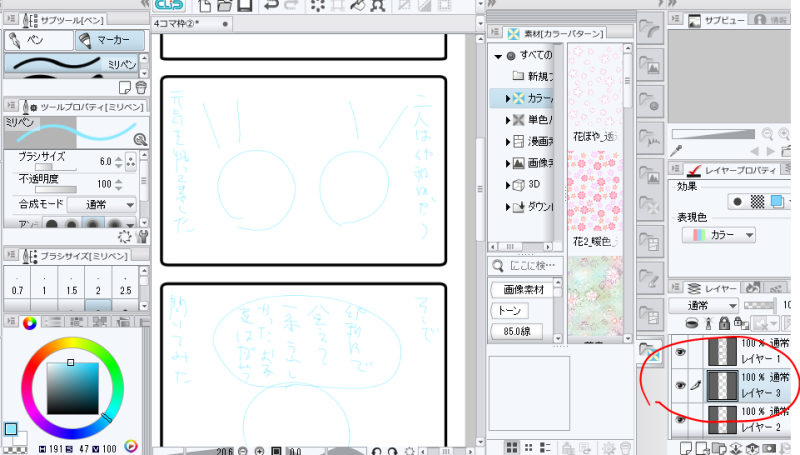Switch to the 情報 panel tab
Image resolution: width=800 pixels, height=455 pixels.
tap(770, 20)
